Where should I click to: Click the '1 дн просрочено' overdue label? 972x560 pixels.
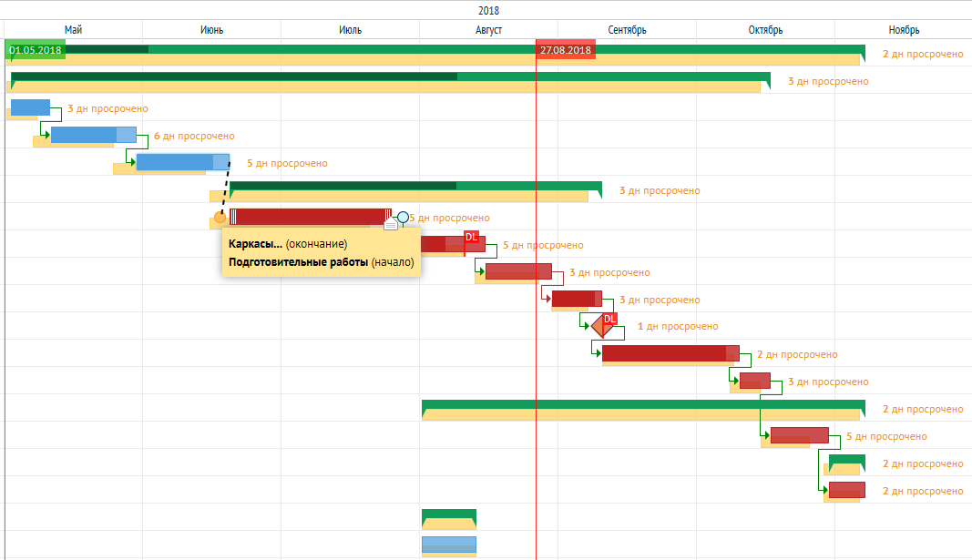[x=678, y=327]
